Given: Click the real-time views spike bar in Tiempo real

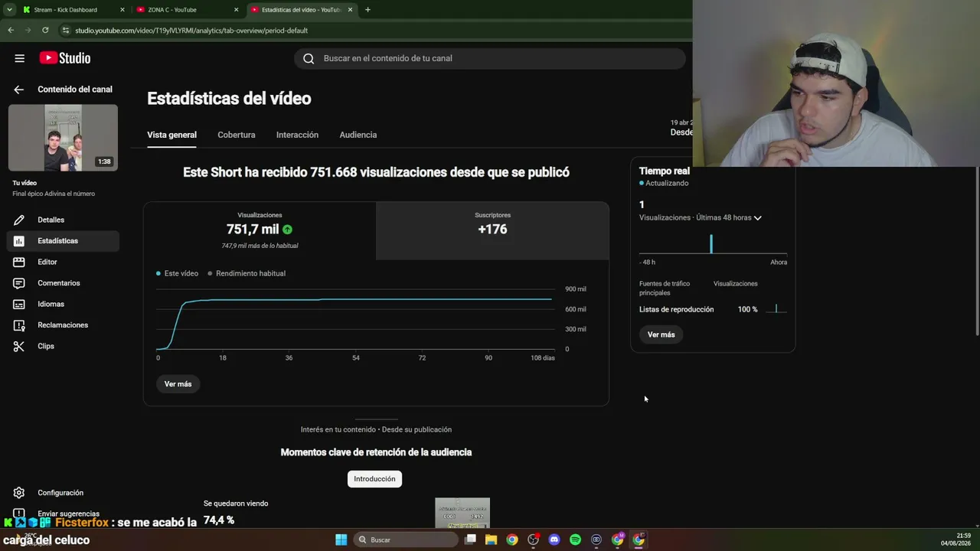Looking at the screenshot, I should 711,244.
